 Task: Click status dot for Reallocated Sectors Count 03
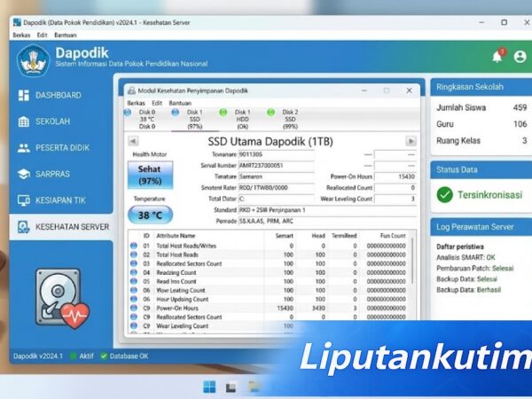pyautogui.click(x=134, y=263)
